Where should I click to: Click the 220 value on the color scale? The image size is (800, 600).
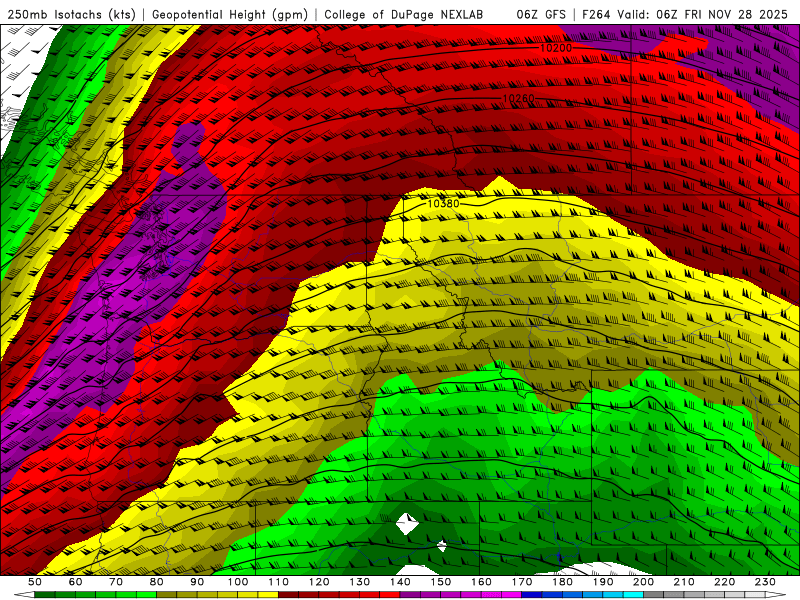coord(724,582)
